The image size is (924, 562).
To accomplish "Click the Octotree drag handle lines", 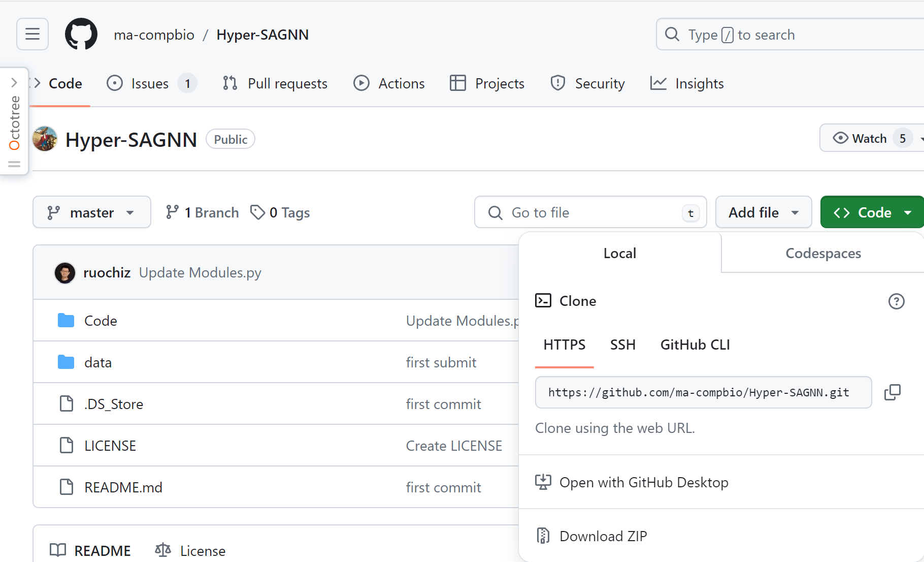I will (14, 164).
